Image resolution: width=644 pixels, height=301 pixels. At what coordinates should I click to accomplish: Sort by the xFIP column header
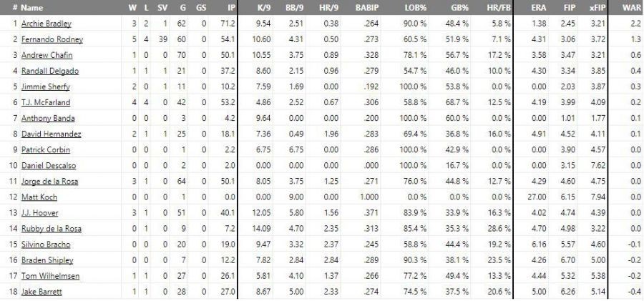[597, 7]
